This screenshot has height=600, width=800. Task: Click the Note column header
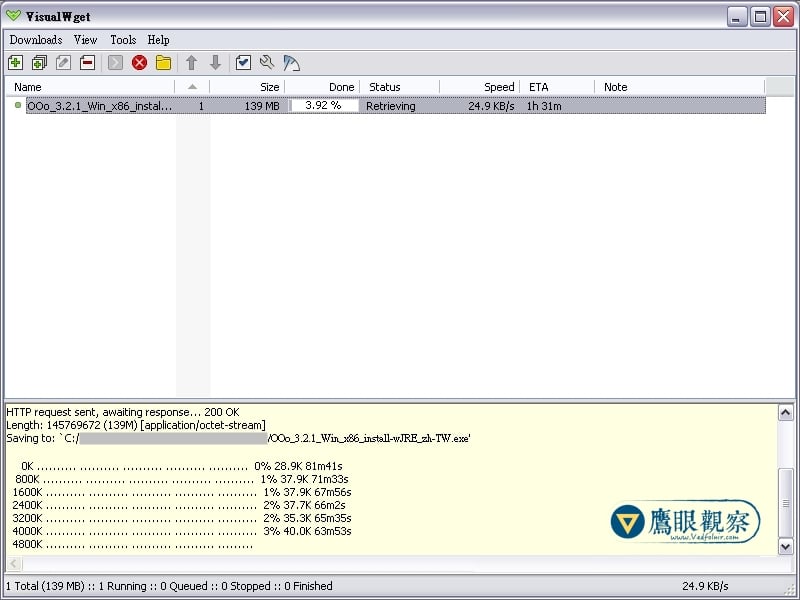(680, 87)
